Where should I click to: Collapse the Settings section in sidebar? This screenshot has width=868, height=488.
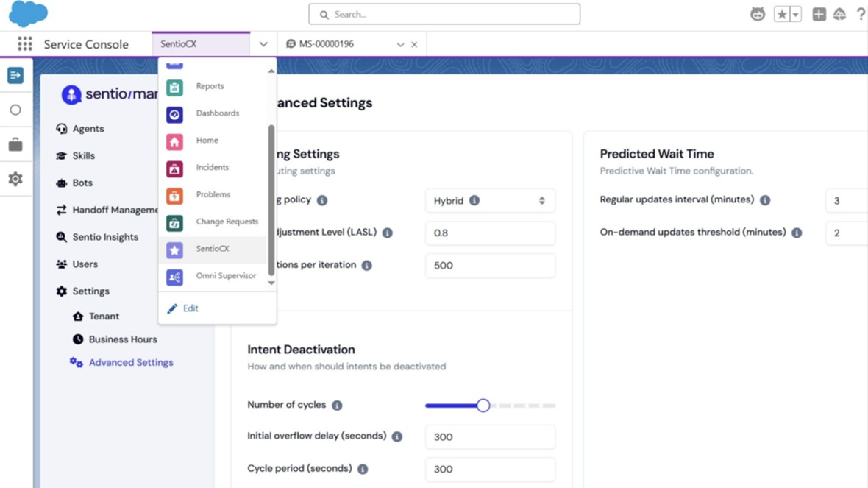click(83, 291)
